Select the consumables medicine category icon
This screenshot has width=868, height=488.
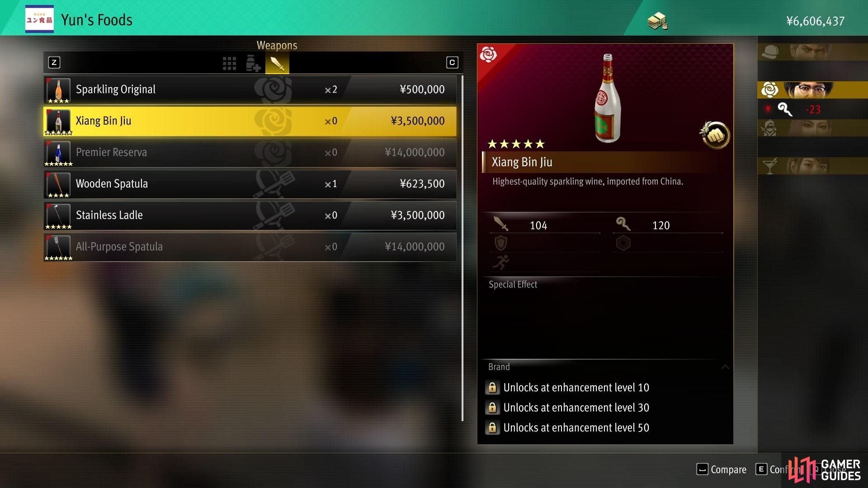253,63
